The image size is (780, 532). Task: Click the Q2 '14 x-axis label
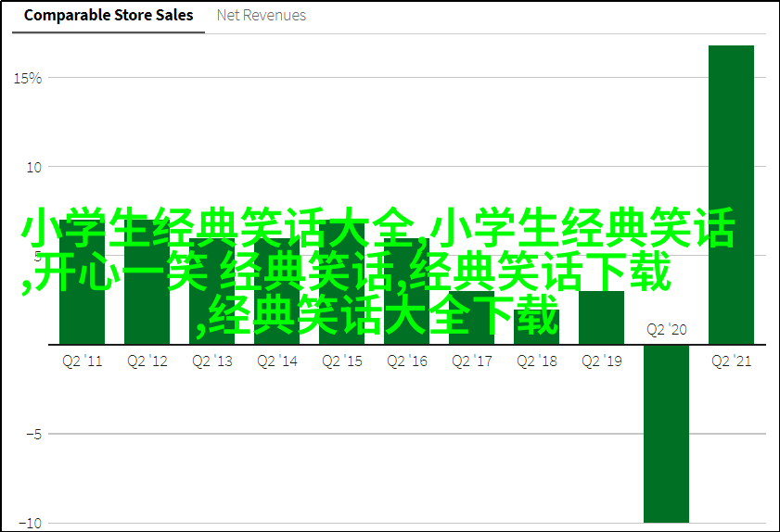[x=277, y=361]
